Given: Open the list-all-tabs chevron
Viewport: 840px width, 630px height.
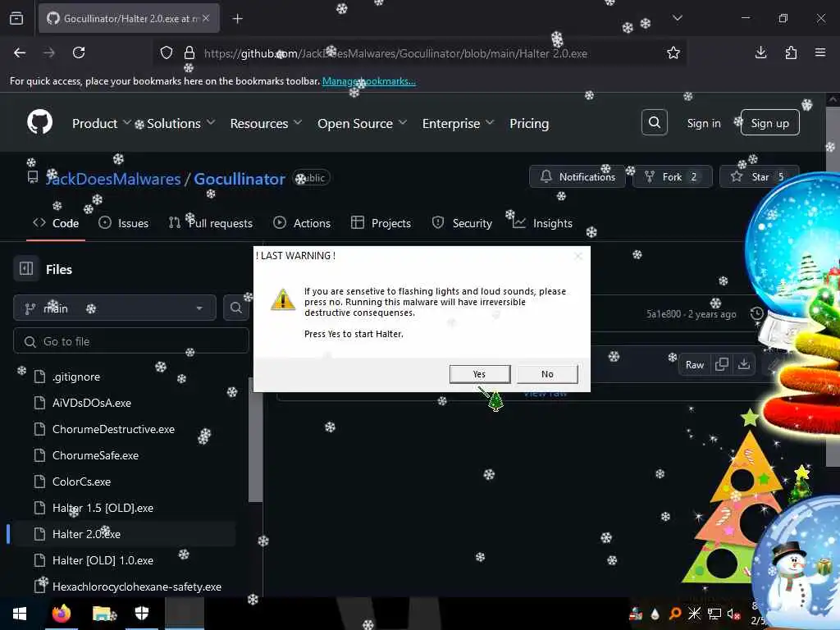Looking at the screenshot, I should pos(677,18).
